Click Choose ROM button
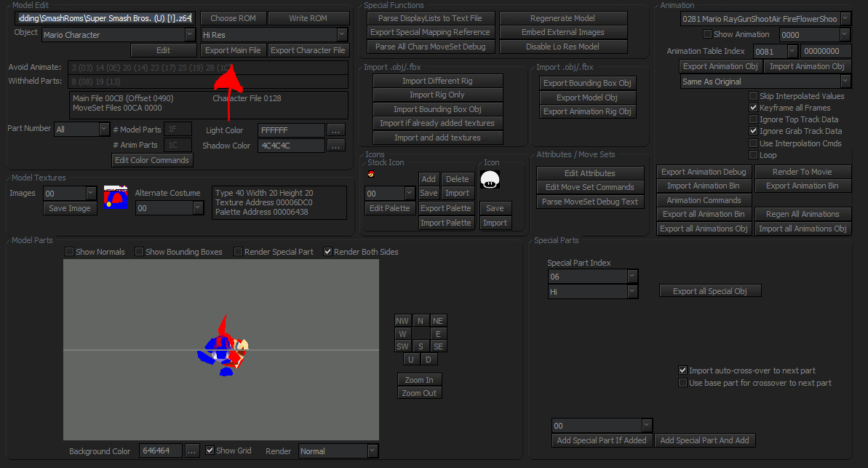This screenshot has height=468, width=868. pos(233,18)
